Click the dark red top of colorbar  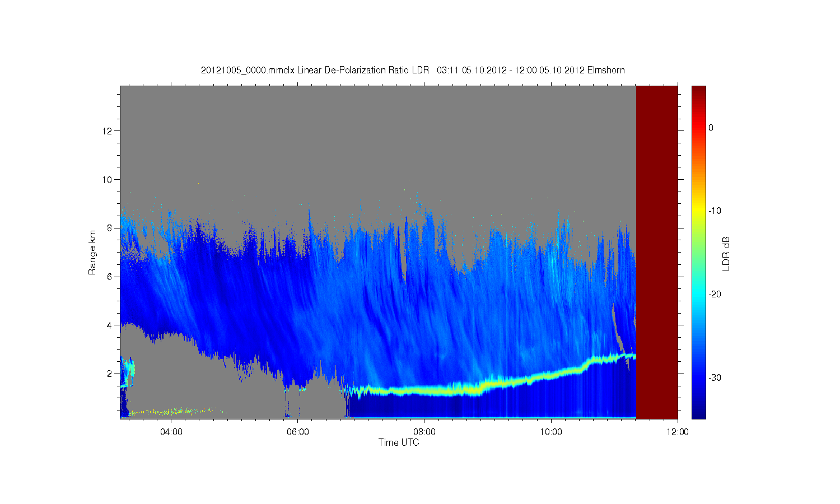[x=699, y=92]
